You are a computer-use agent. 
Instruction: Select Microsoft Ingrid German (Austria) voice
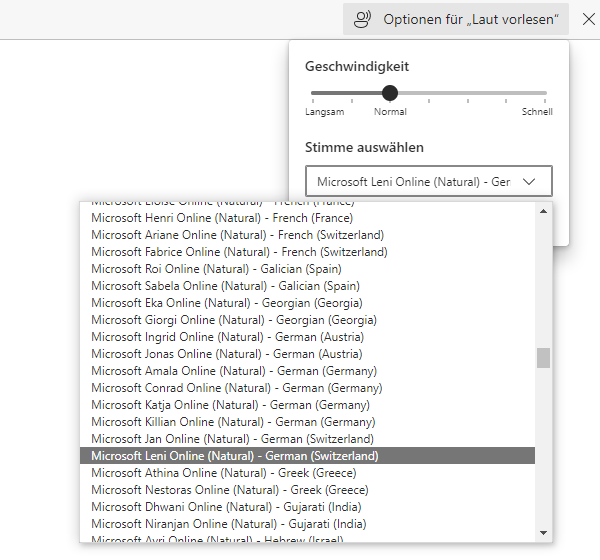[x=307, y=337]
